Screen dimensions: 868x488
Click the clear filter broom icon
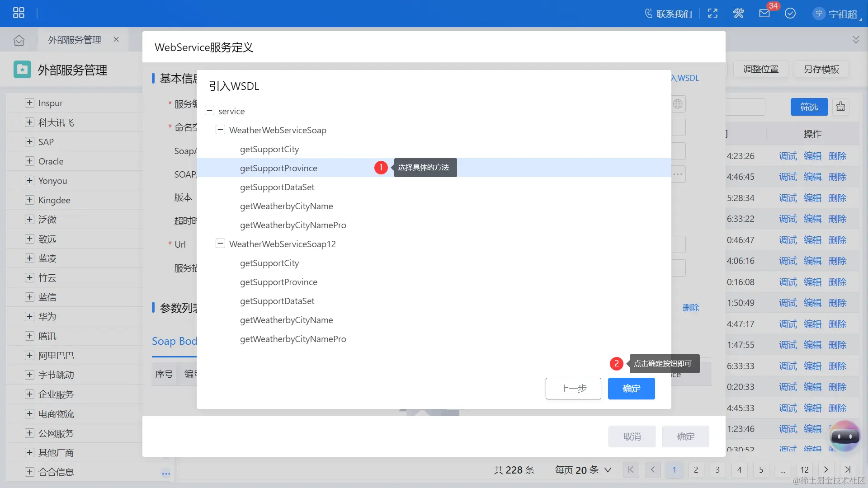840,107
